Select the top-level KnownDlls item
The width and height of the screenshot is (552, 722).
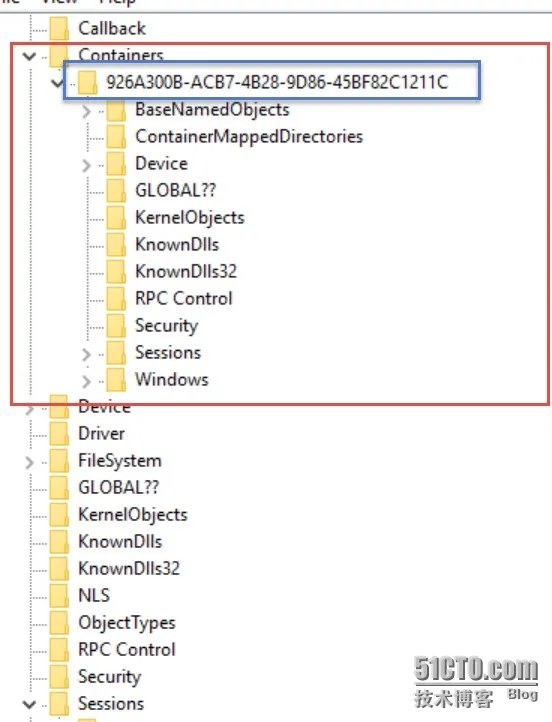pyautogui.click(x=120, y=542)
